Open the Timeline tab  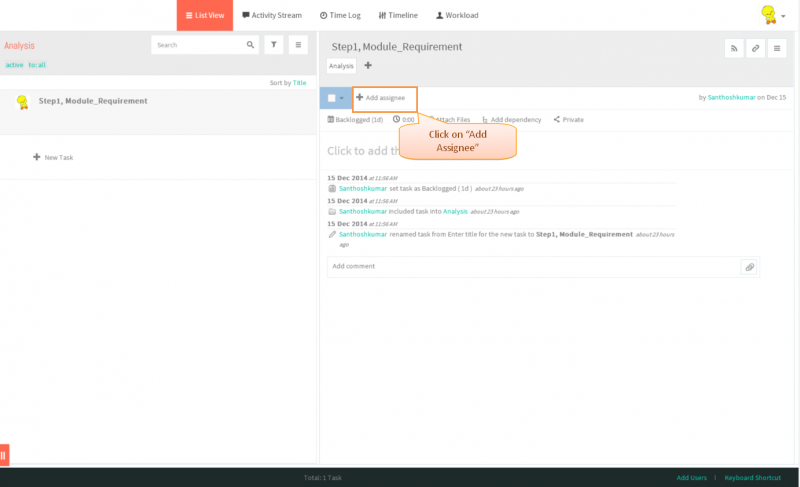pyautogui.click(x=398, y=15)
